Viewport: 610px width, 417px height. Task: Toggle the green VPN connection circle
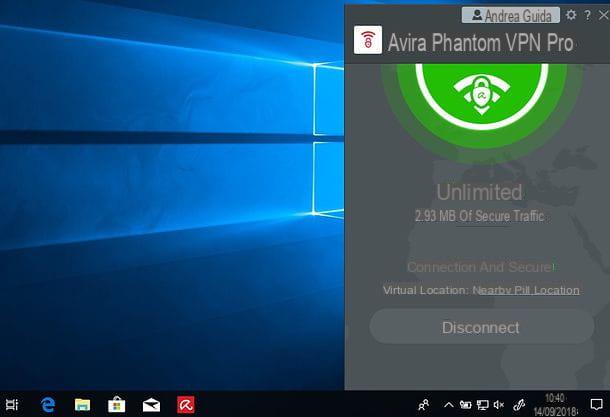[x=482, y=97]
